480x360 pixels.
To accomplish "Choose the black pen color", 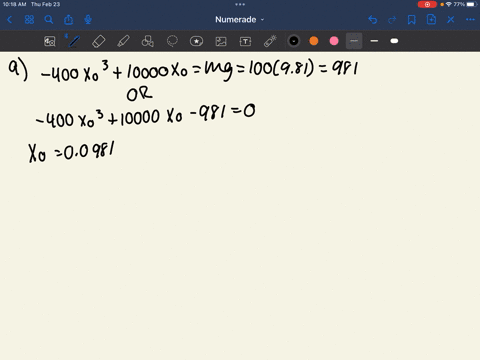I will [x=294, y=41].
